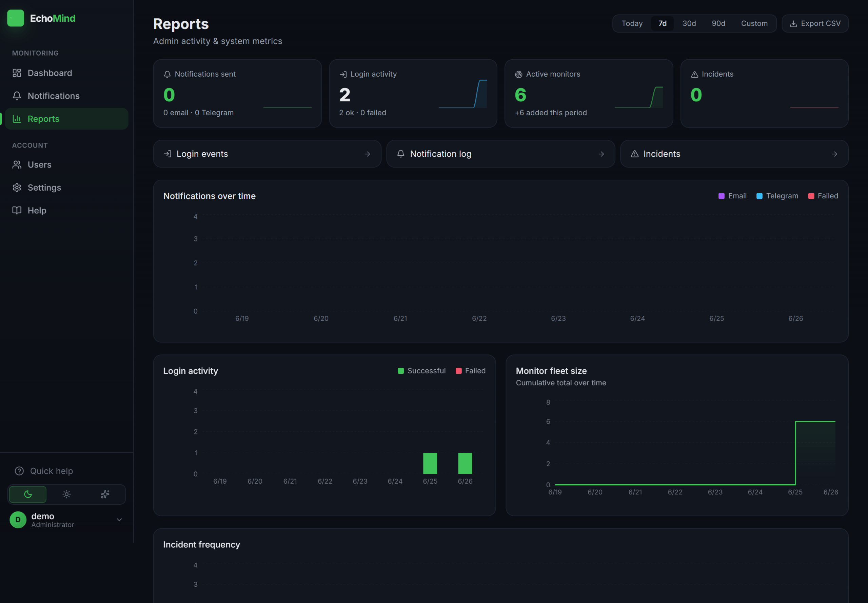868x603 pixels.
Task: Open Notifications via sidebar bell icon
Action: click(17, 96)
